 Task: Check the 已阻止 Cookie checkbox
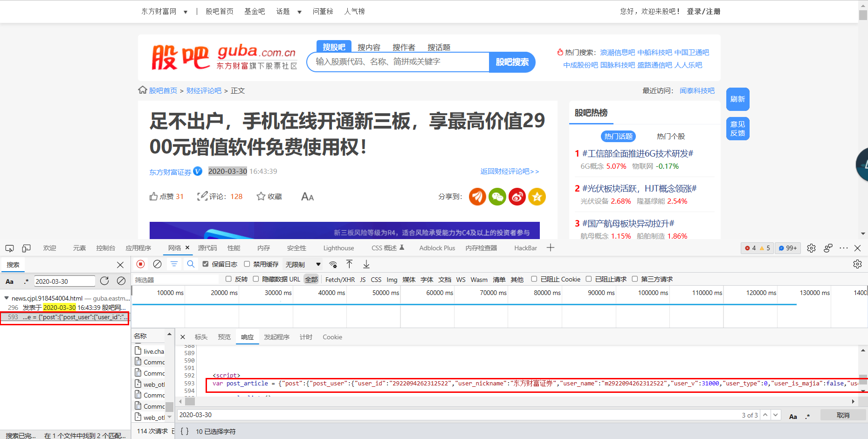point(534,279)
